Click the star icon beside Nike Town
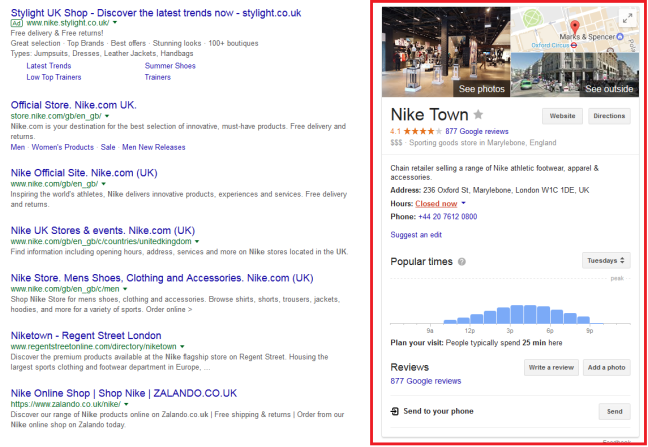This screenshot has height=447, width=648. coord(478,114)
